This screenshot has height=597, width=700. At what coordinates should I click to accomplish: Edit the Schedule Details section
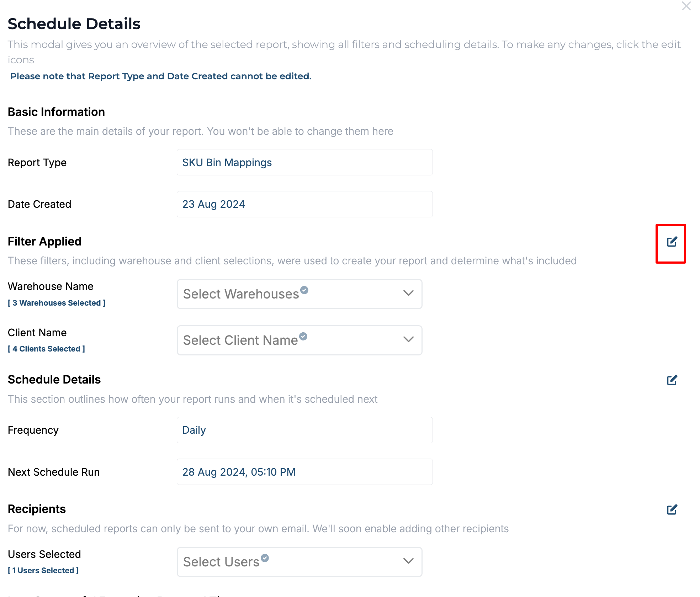672,380
